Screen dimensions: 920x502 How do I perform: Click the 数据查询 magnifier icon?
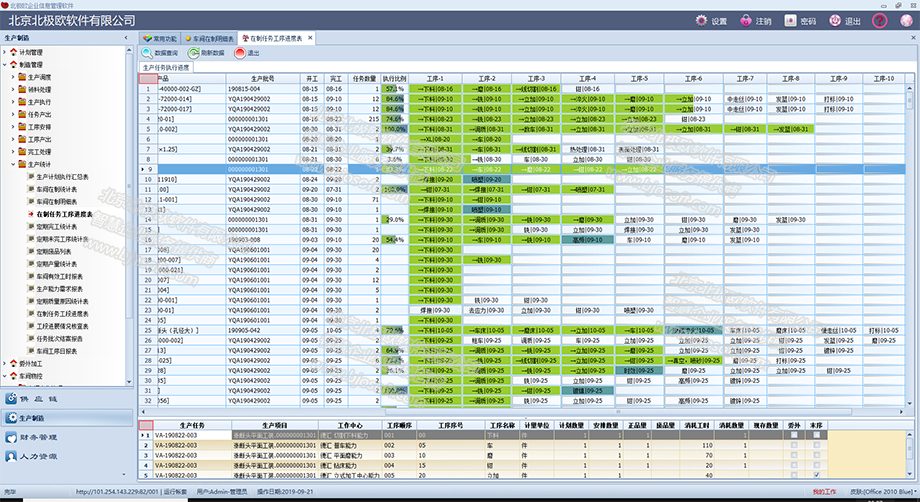tap(147, 53)
